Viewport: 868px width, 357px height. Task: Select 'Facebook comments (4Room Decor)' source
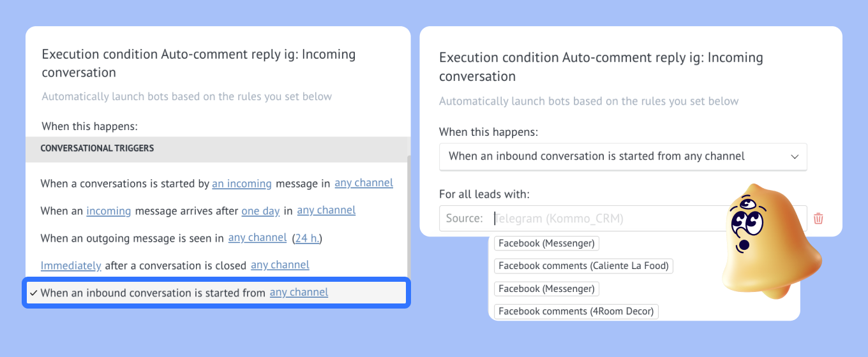pyautogui.click(x=576, y=312)
